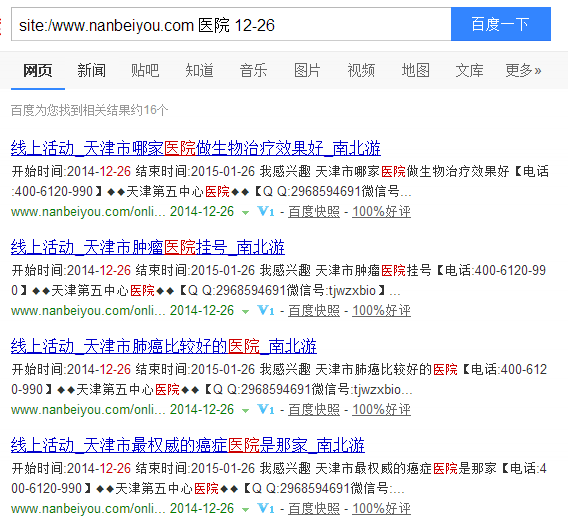Image resolution: width=568 pixels, height=528 pixels.
Task: Switch to the 图片 tab
Action: tap(307, 70)
